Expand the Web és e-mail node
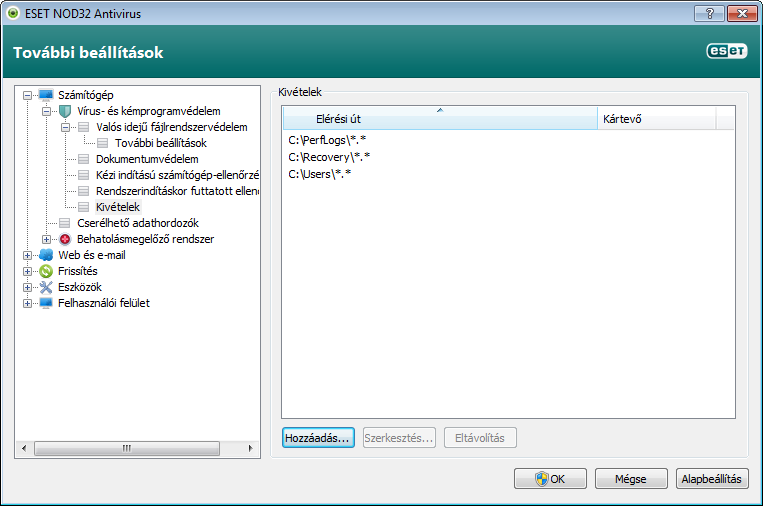 tap(28, 255)
